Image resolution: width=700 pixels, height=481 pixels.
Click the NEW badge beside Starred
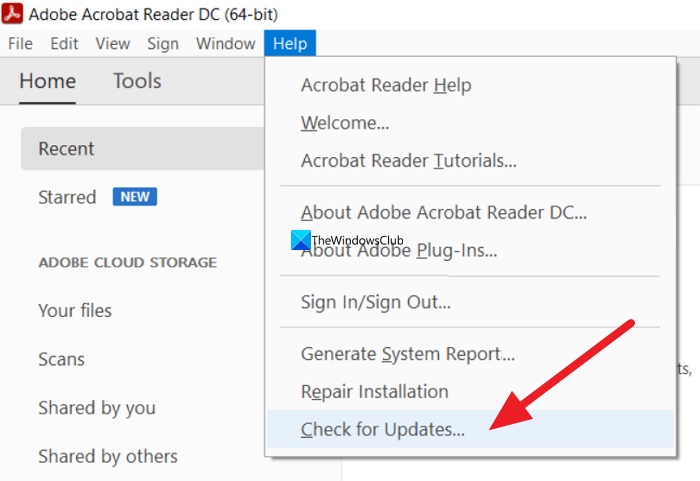coord(135,197)
